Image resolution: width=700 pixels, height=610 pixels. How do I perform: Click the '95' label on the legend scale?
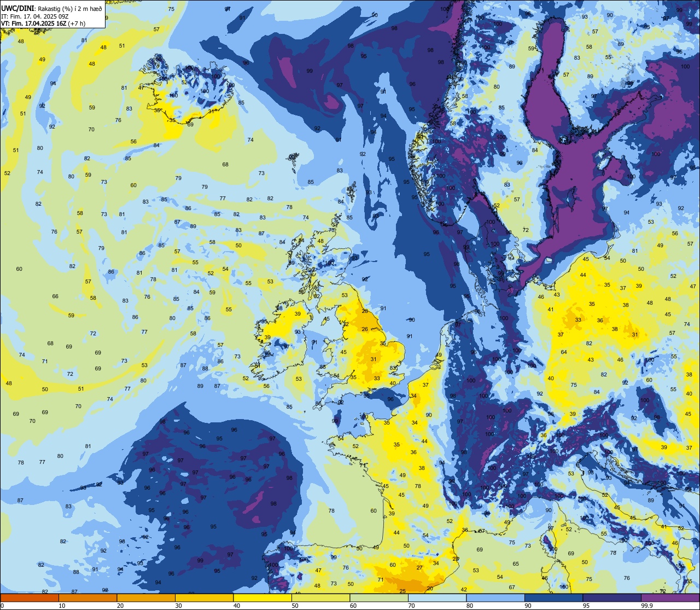click(586, 606)
